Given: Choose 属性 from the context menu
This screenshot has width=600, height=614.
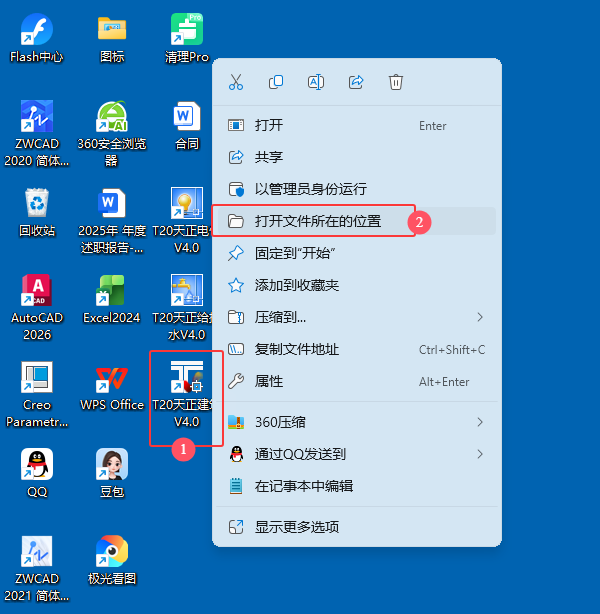Looking at the screenshot, I should click(357, 381).
